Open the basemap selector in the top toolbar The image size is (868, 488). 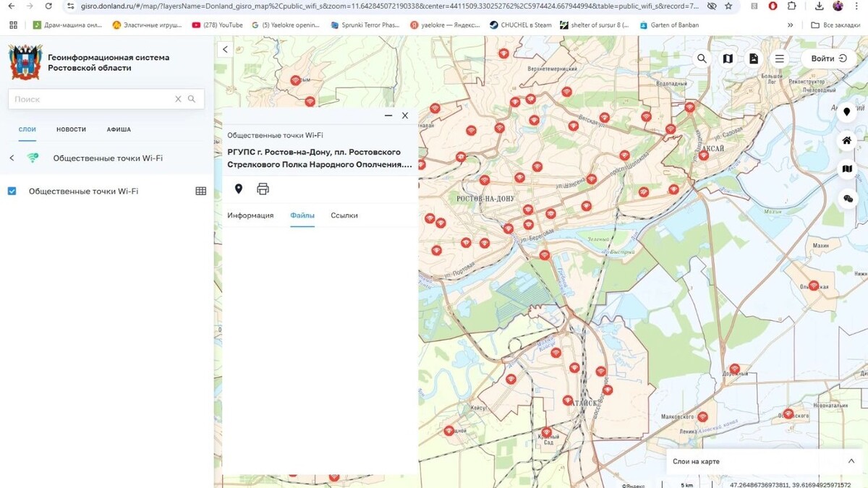[728, 59]
